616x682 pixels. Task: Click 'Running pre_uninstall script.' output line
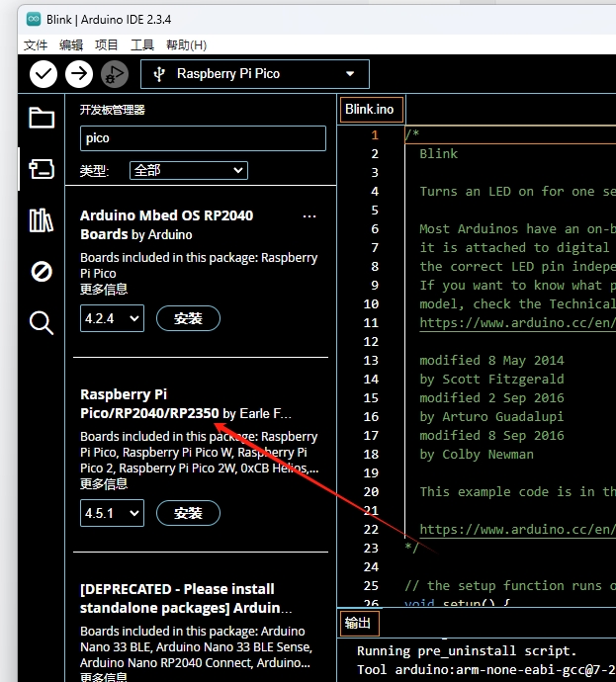click(467, 651)
